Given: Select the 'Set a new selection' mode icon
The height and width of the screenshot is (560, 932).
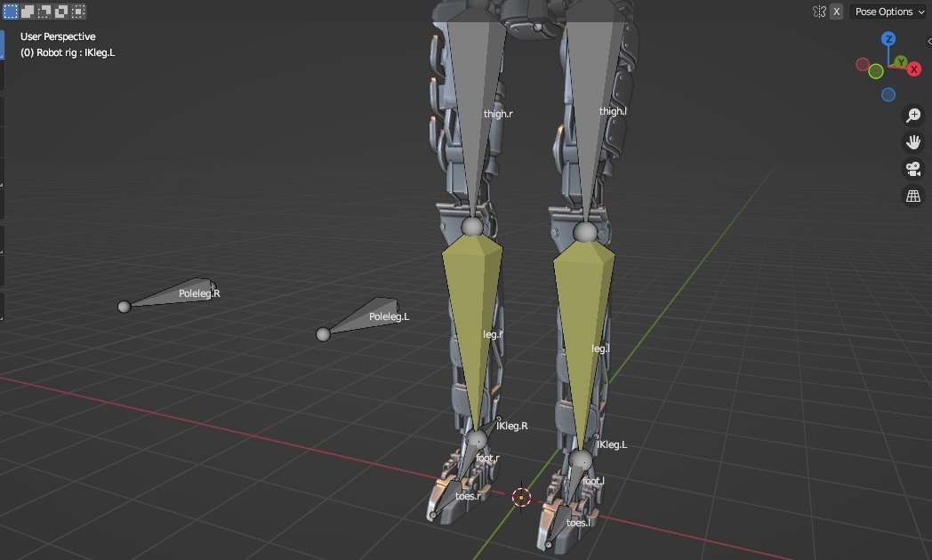Looking at the screenshot, I should coord(10,12).
